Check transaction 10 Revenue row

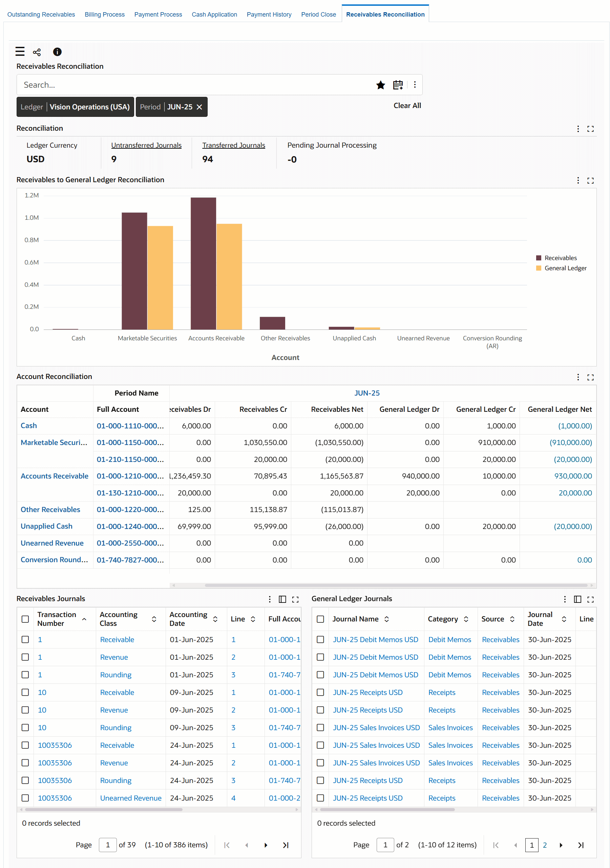(x=25, y=710)
